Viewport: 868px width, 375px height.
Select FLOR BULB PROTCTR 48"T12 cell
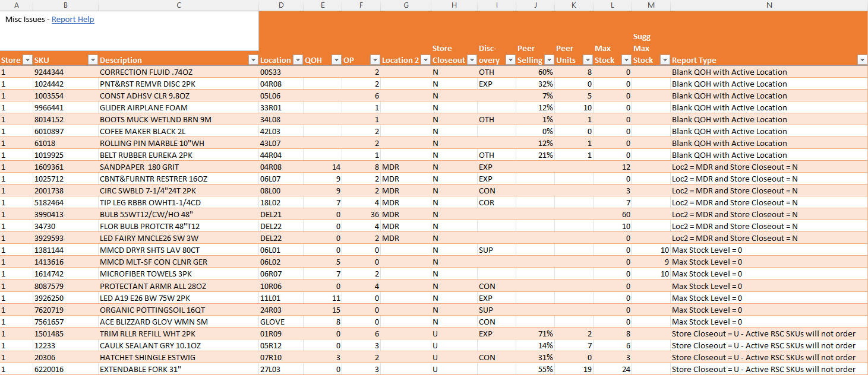(x=178, y=226)
